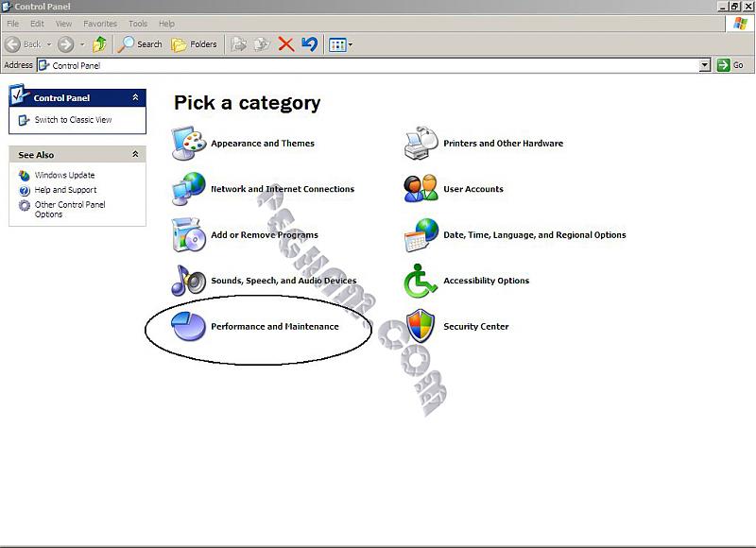The image size is (756, 548).
Task: Click the Control Panel title bar icon
Action: pyautogui.click(x=7, y=7)
